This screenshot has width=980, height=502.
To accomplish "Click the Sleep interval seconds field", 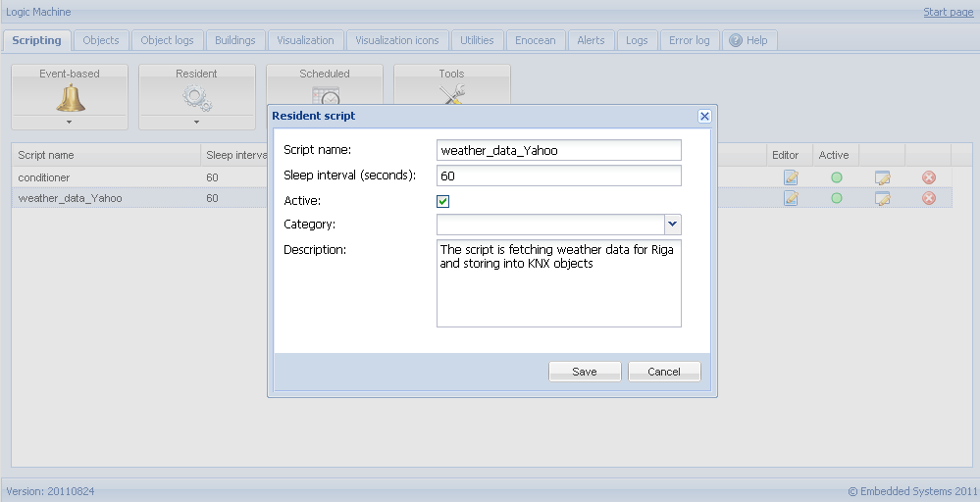I will coord(559,176).
